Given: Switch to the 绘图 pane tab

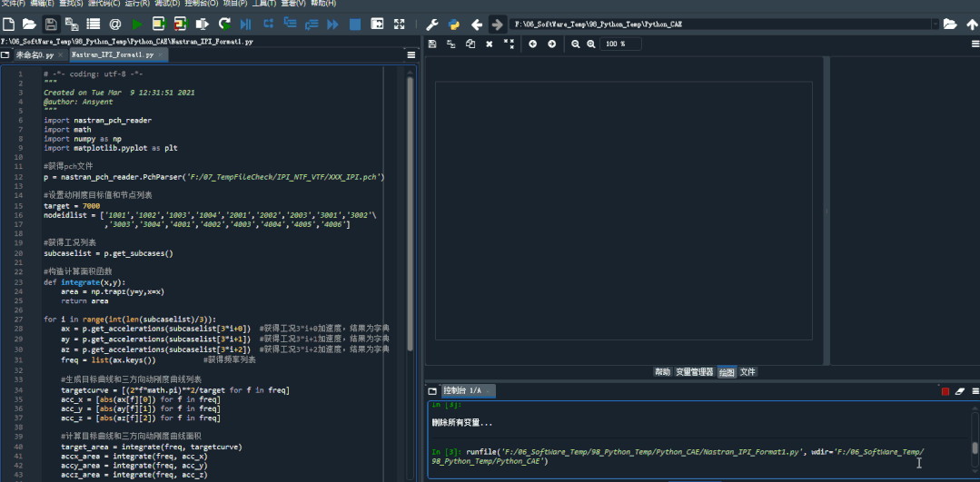Looking at the screenshot, I should click(x=727, y=372).
